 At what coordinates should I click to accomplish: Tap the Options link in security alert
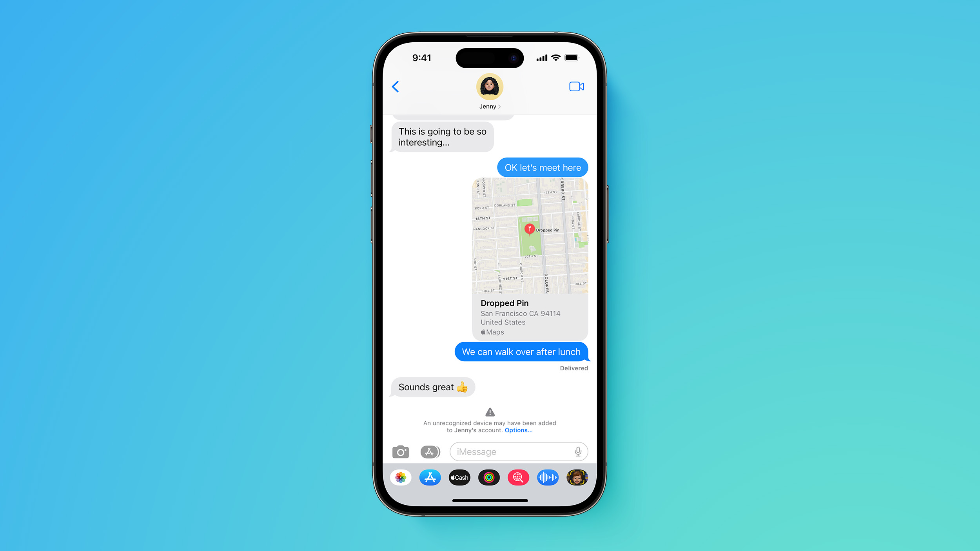coord(517,430)
